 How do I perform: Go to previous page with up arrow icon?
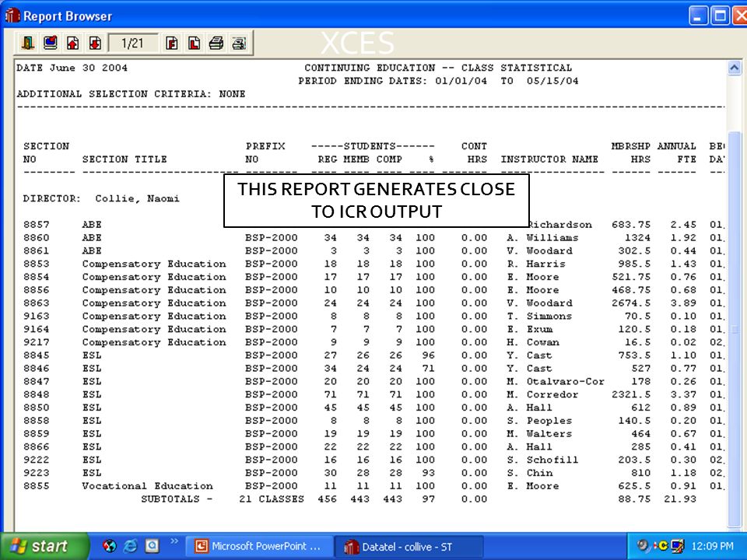pos(72,44)
